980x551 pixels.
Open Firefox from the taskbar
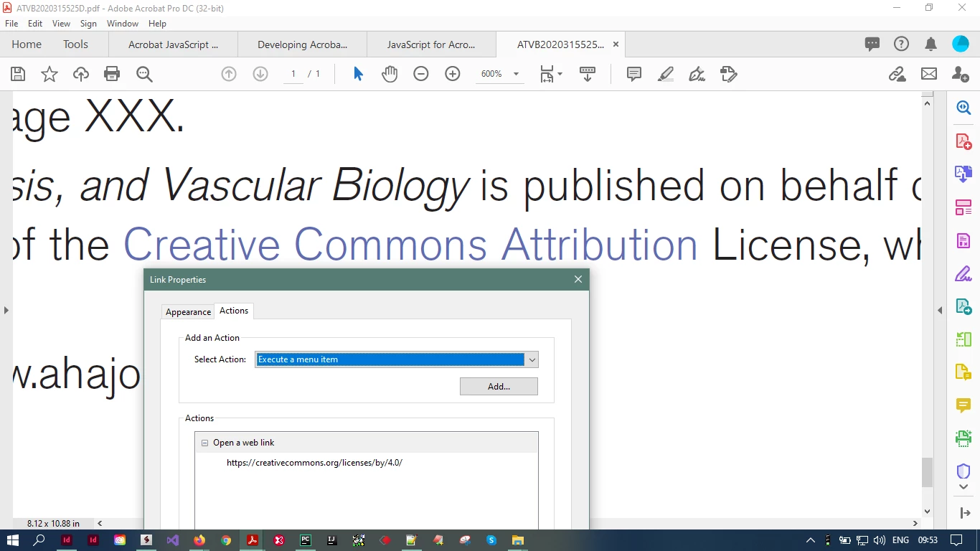tap(199, 540)
